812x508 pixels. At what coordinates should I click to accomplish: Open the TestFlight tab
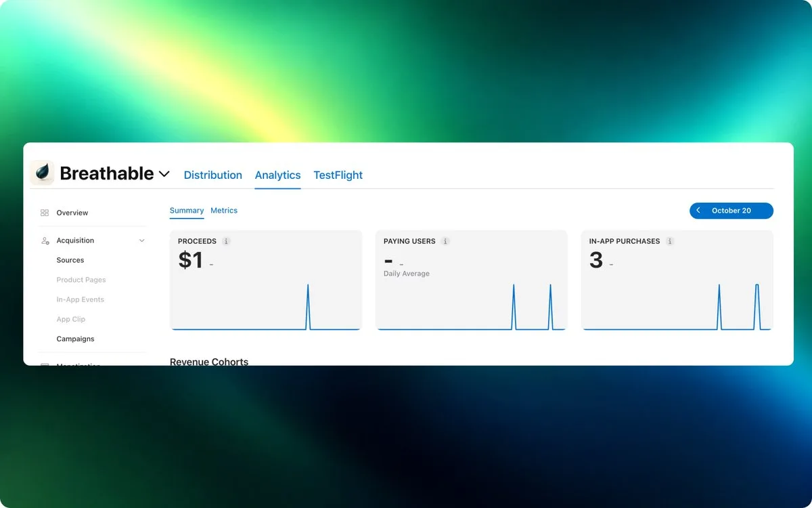point(338,175)
